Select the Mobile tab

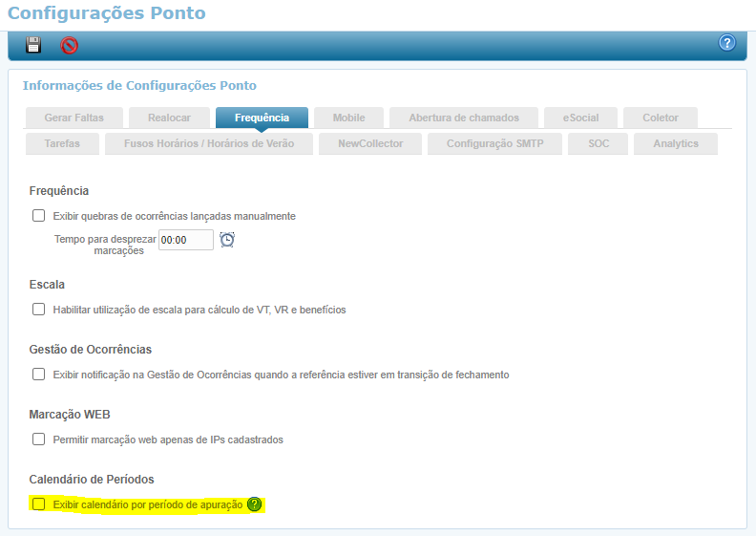pos(348,118)
